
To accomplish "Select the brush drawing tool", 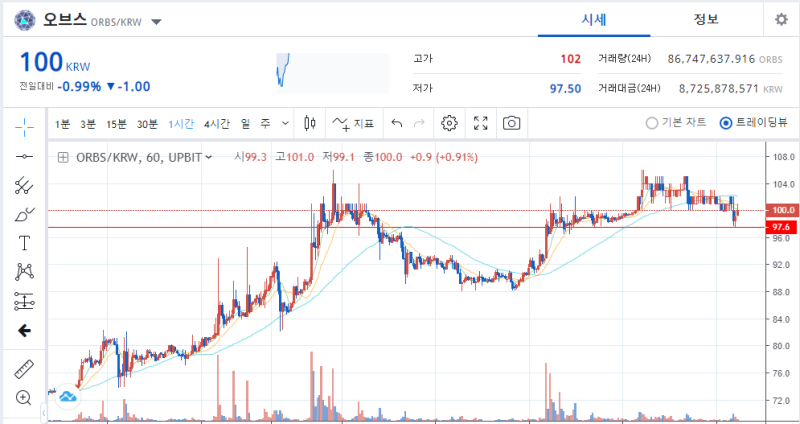I will click(24, 215).
